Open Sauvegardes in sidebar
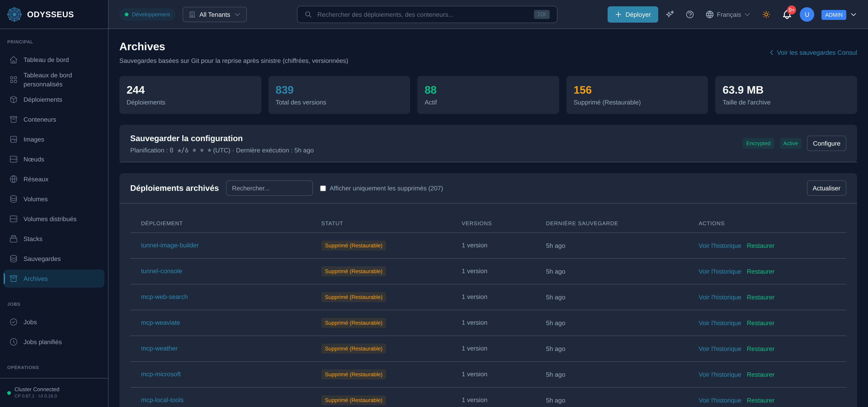Viewport: 868px width, 407px height. [x=54, y=258]
